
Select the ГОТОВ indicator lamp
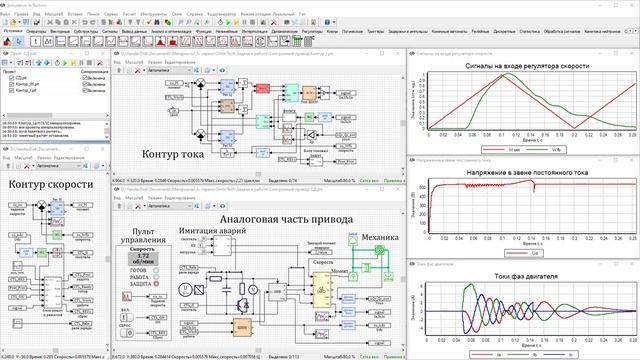click(156, 270)
